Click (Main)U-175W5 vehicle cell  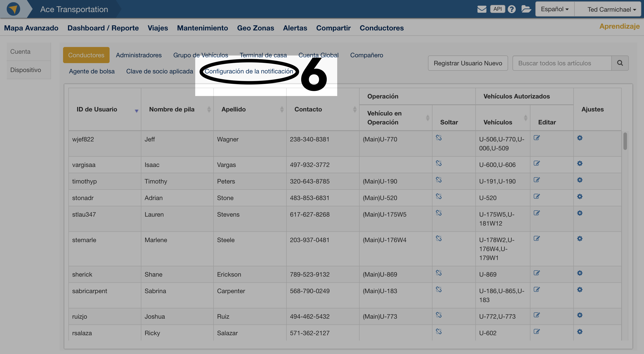(x=396, y=219)
